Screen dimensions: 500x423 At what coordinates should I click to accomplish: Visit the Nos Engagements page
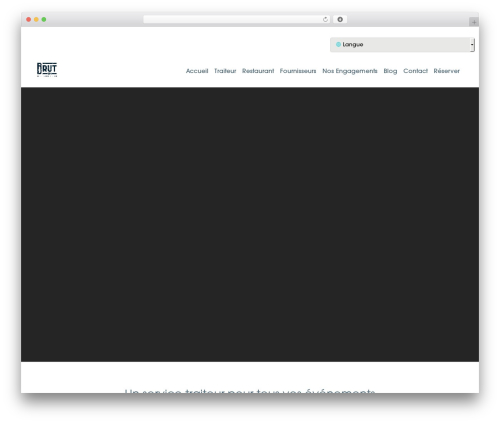pyautogui.click(x=350, y=71)
